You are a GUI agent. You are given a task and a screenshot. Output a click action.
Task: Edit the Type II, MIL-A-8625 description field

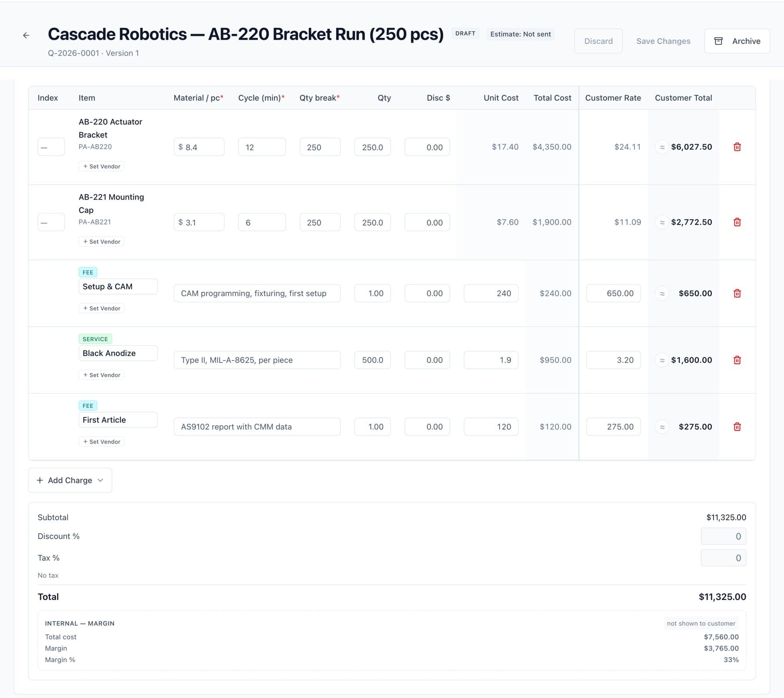tap(257, 360)
